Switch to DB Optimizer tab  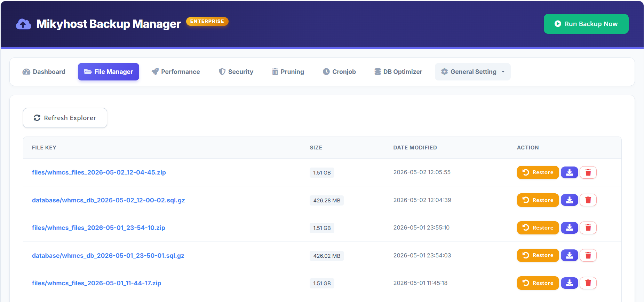(x=398, y=72)
